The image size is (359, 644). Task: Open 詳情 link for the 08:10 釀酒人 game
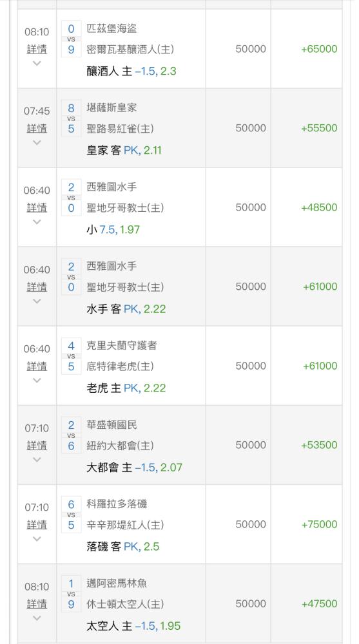(x=37, y=49)
